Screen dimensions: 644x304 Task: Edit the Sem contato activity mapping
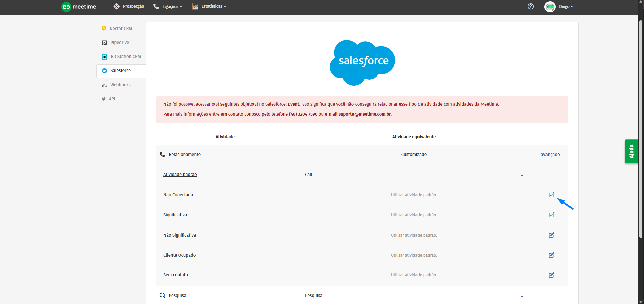[551, 275]
